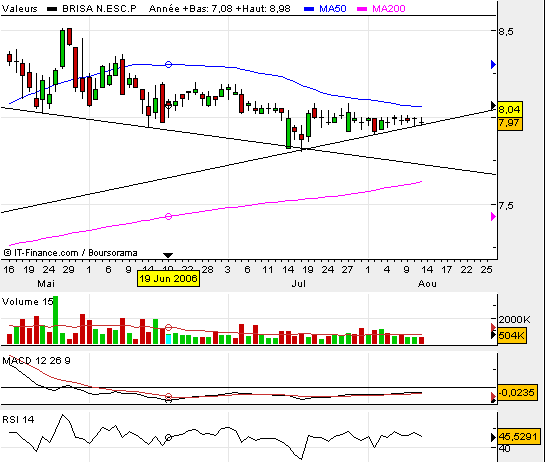
Task: Click the MA50 legend label
Action: coord(333,8)
